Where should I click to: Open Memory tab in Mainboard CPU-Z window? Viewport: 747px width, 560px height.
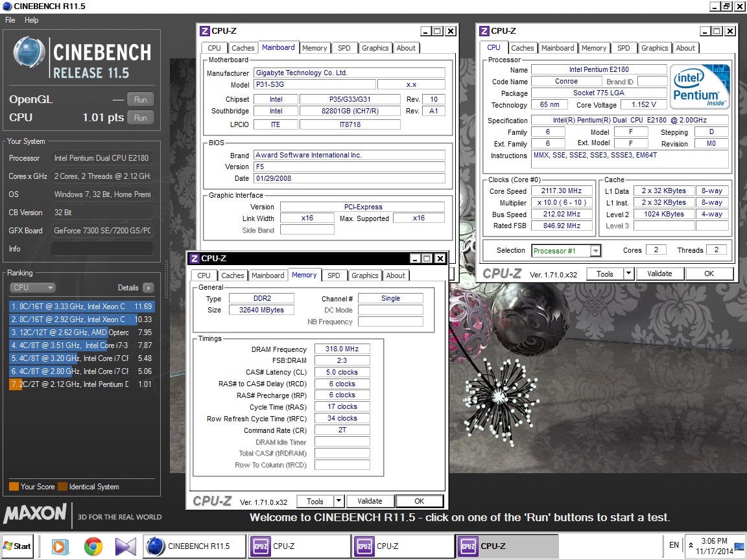(314, 48)
